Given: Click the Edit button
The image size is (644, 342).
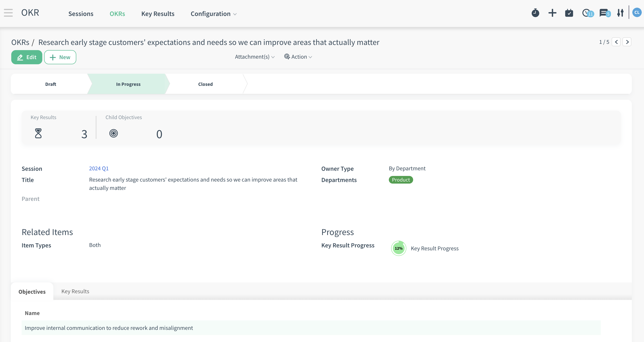Looking at the screenshot, I should (26, 57).
